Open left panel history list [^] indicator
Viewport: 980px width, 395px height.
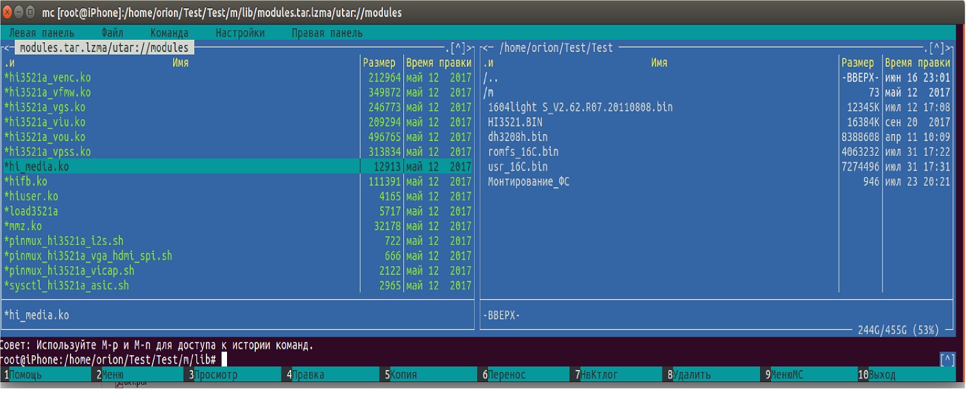tap(458, 47)
